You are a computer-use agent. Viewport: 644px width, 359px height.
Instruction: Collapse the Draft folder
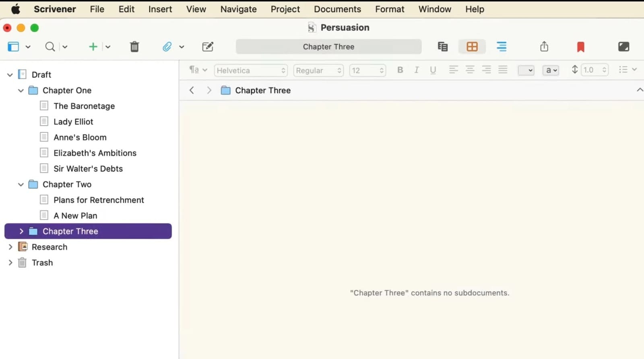coord(10,75)
